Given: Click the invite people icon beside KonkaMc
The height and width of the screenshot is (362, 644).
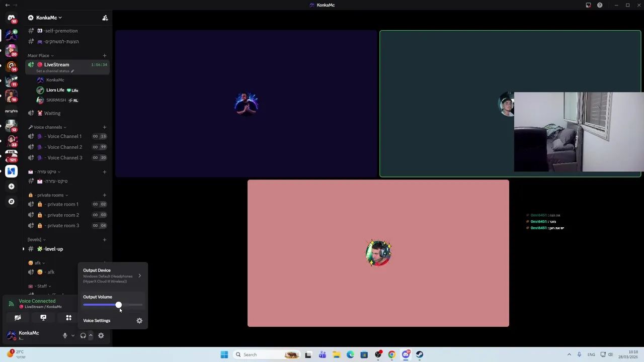Looking at the screenshot, I should coord(105,18).
